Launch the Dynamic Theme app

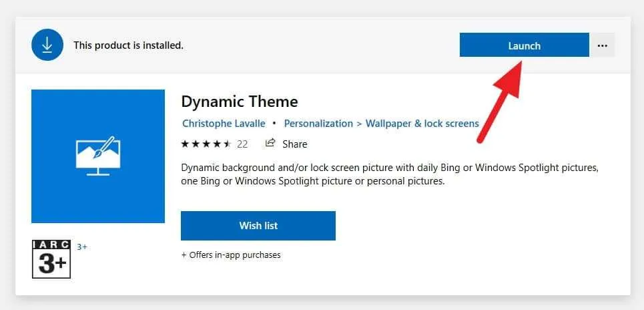[524, 45]
